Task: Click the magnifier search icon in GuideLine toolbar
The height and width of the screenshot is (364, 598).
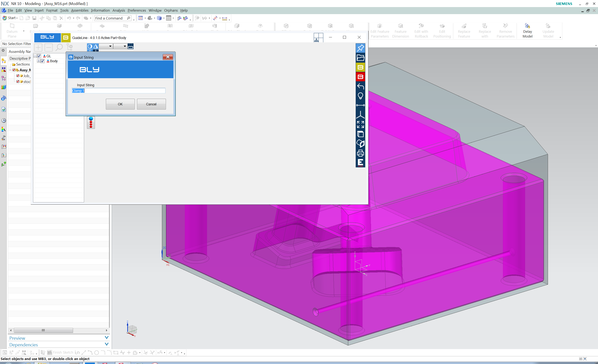Action: (x=59, y=47)
